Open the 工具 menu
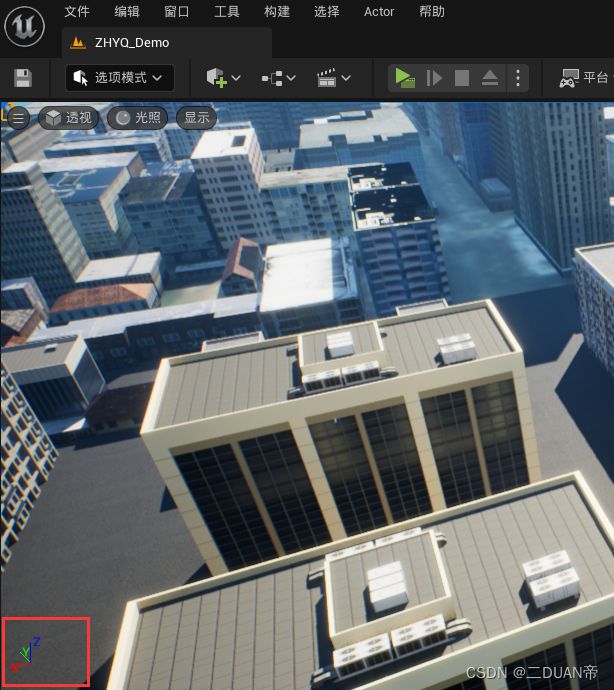The height and width of the screenshot is (690, 614). tap(227, 11)
